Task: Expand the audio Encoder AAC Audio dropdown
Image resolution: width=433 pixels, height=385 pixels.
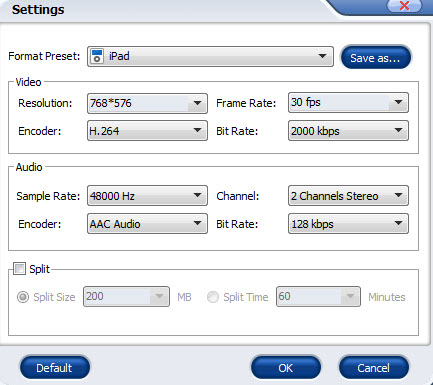Action: pos(147,224)
